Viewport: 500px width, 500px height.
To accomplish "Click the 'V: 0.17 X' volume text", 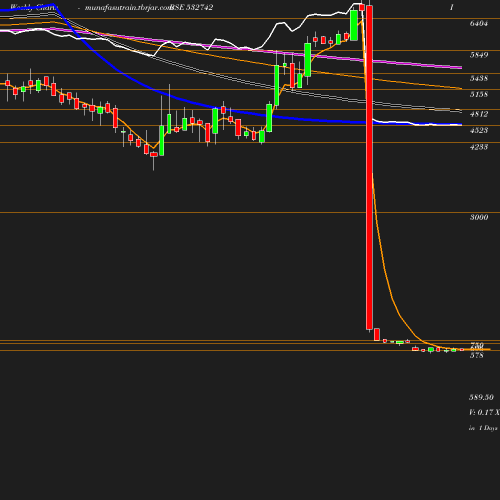I will pyautogui.click(x=484, y=413).
